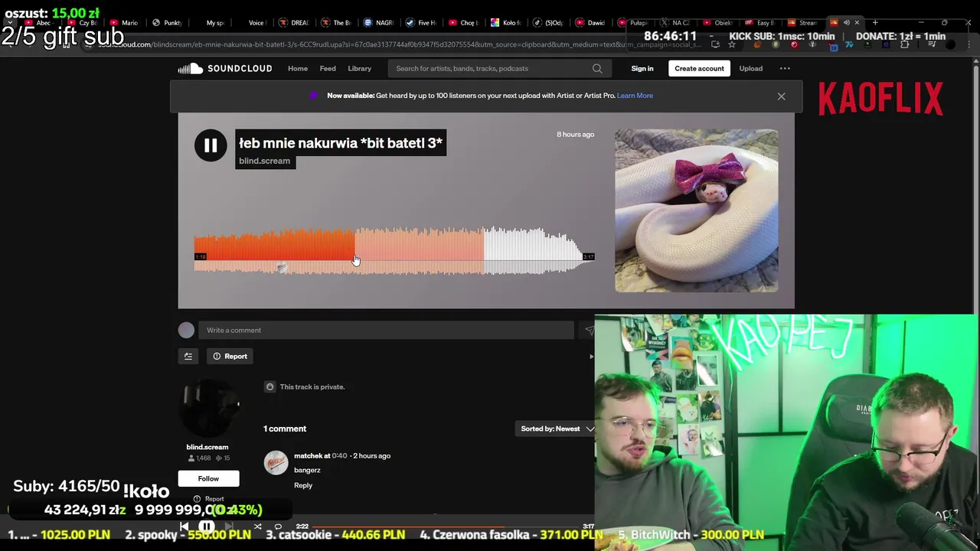
Task: Follow the Learn More link in banner
Action: coord(635,96)
